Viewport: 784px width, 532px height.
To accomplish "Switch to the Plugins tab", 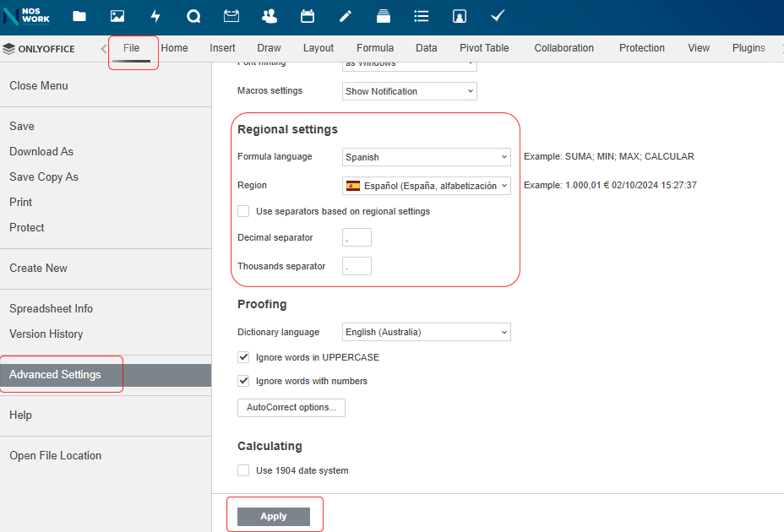I will pos(749,48).
